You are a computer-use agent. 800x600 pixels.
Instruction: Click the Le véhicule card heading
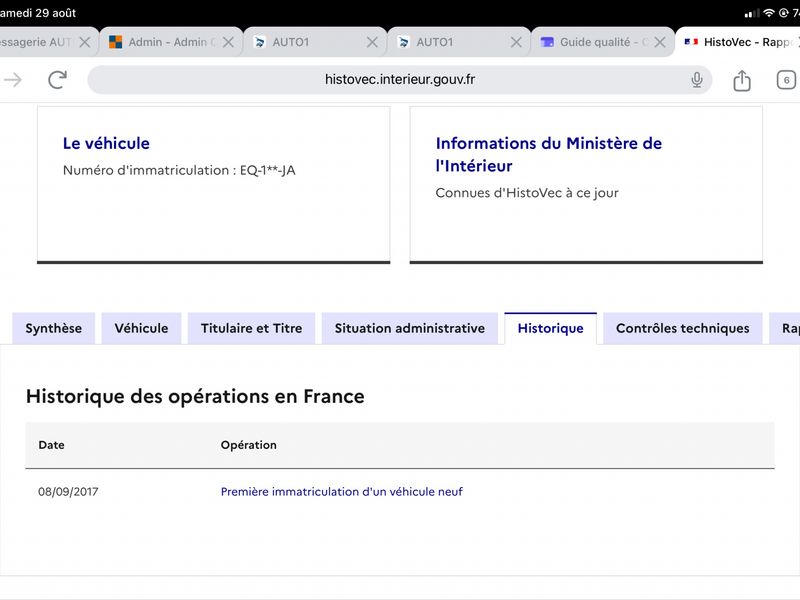106,143
